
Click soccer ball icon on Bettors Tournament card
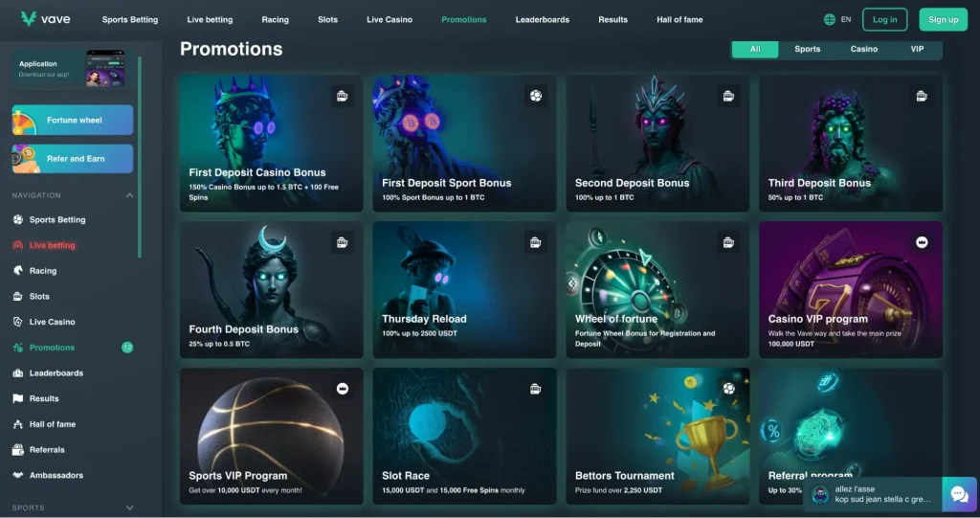[x=728, y=389]
